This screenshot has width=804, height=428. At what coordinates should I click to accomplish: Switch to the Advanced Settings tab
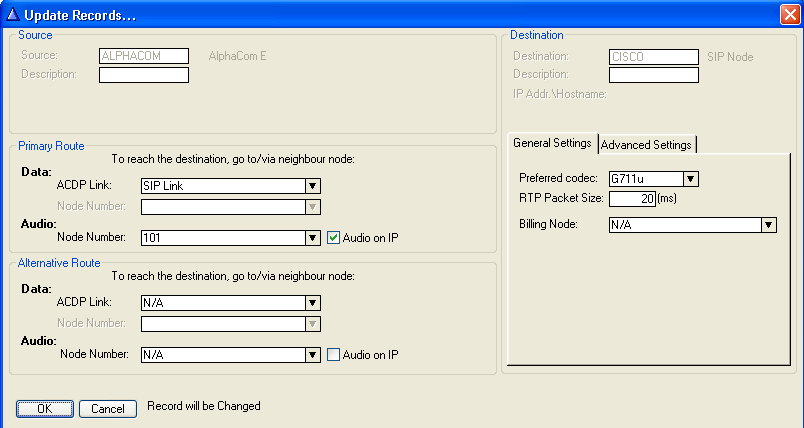[x=646, y=144]
